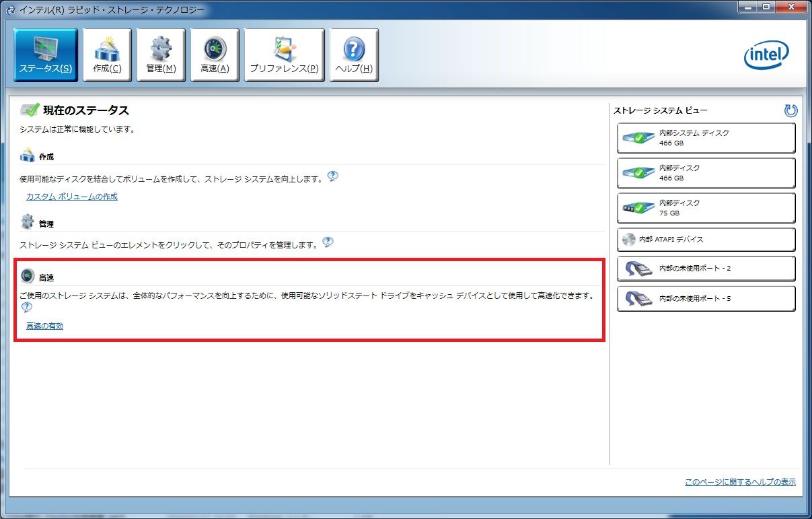Image resolution: width=812 pixels, height=519 pixels.
Task: Click the 現在のステータス checkmark icon
Action: coord(30,110)
